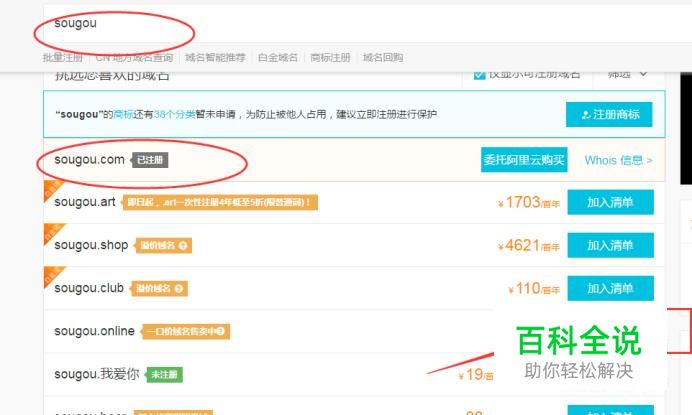The width and height of the screenshot is (692, 415).
Task: Click the ¥110 price for sougou.club
Action: [534, 289]
